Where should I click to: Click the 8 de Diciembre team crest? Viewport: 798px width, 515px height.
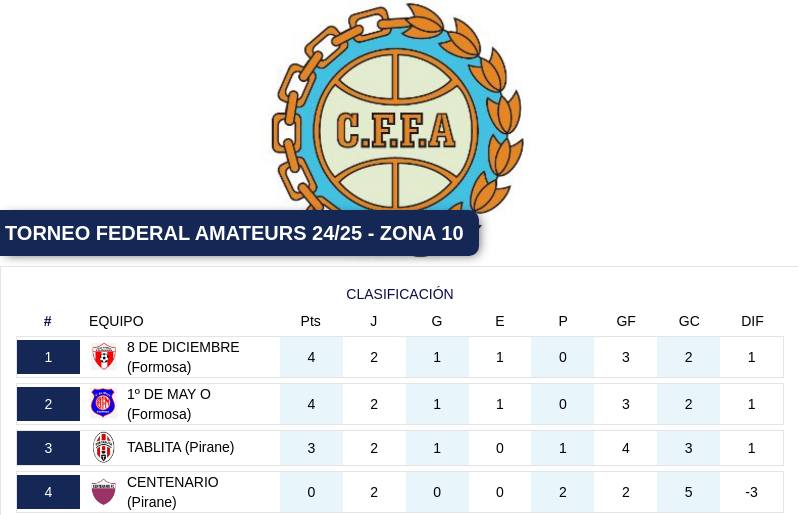(104, 357)
